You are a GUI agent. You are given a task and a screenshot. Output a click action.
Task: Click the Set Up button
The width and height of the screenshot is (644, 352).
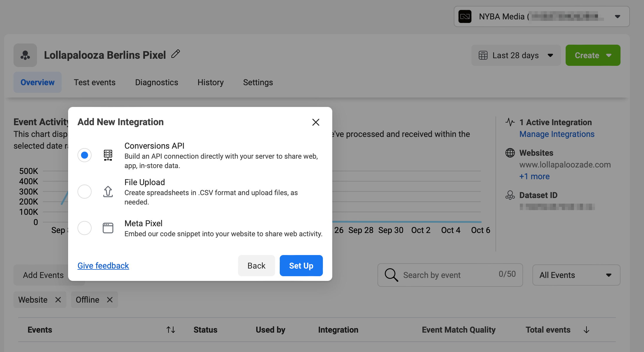pyautogui.click(x=301, y=266)
